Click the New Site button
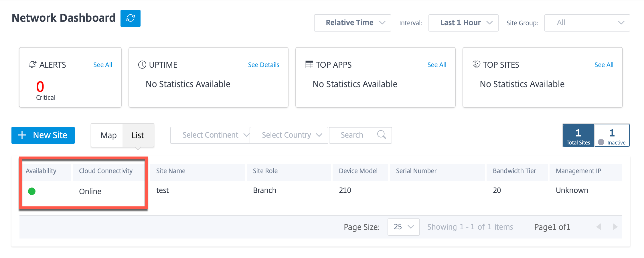 43,135
